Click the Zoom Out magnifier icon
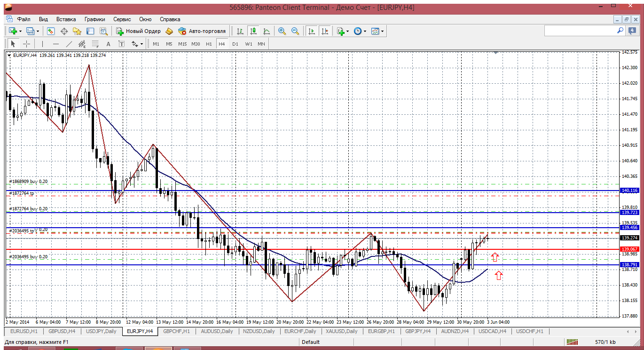Viewport: 644px width, 350px height. pyautogui.click(x=295, y=31)
